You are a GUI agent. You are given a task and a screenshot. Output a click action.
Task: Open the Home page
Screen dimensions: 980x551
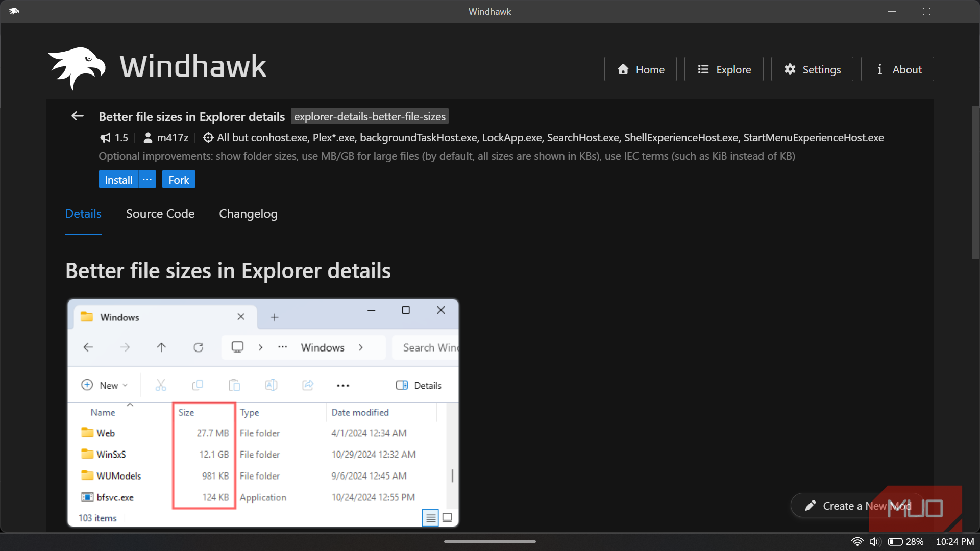coord(641,69)
